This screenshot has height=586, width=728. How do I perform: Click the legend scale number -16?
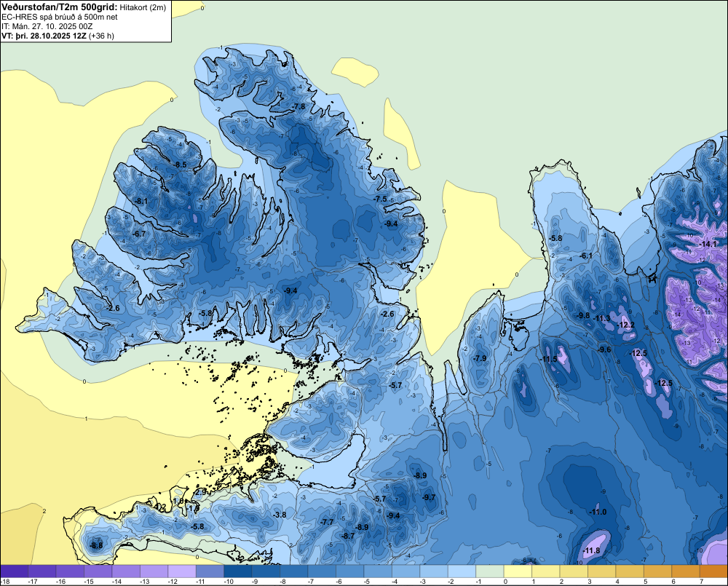click(60, 582)
